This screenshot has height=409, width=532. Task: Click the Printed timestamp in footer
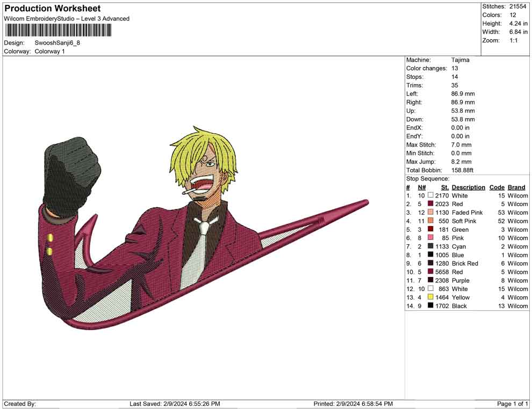pyautogui.click(x=353, y=404)
